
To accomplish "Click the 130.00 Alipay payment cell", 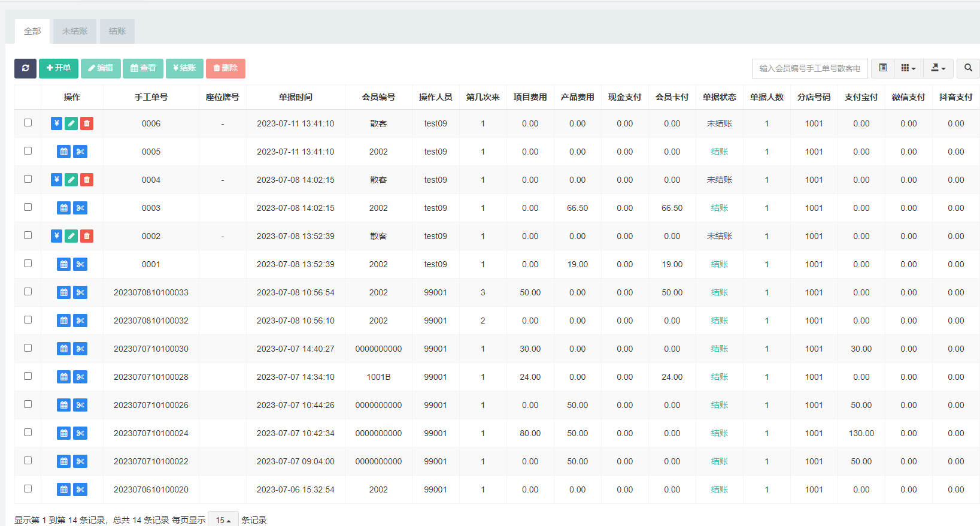I will point(861,433).
